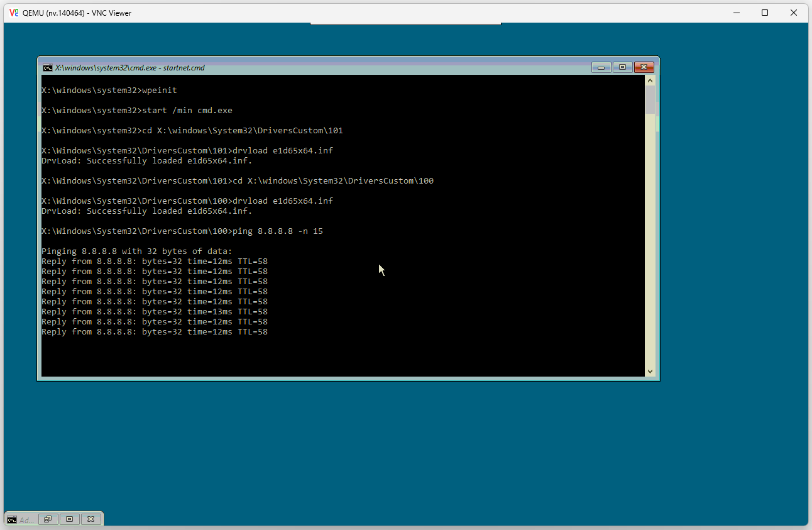Restore the minimized Administrator console window
The image size is (812, 530).
click(48, 519)
